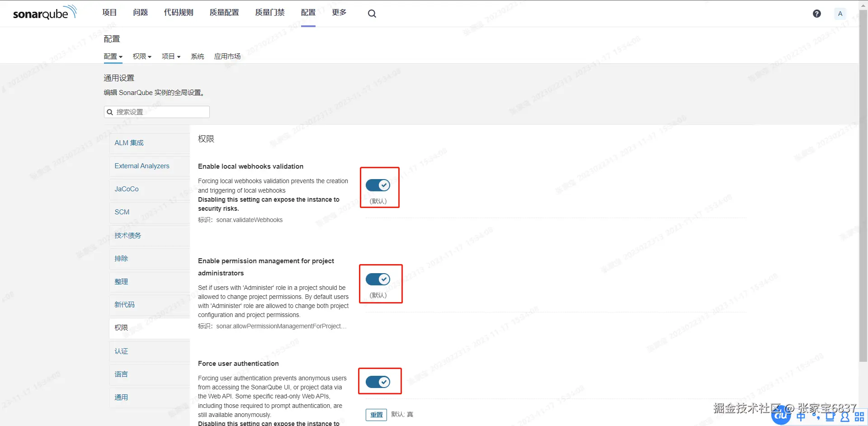This screenshot has height=426, width=868.
Task: Select 语言 settings category
Action: click(149, 374)
